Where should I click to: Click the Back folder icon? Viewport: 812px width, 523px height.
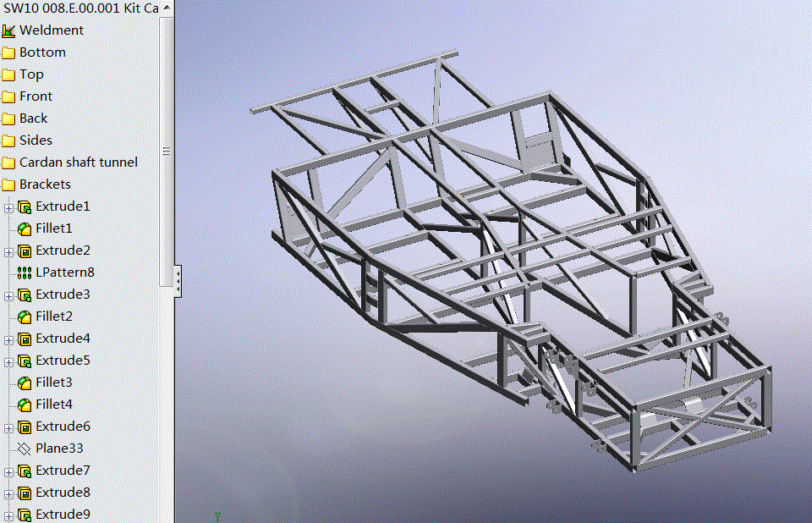[x=8, y=119]
